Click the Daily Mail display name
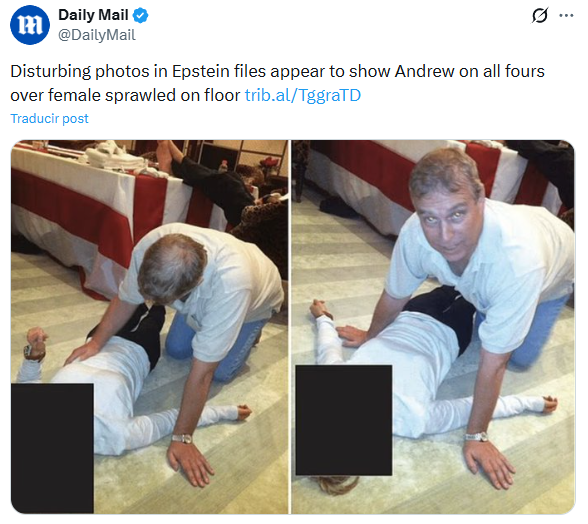 point(93,15)
